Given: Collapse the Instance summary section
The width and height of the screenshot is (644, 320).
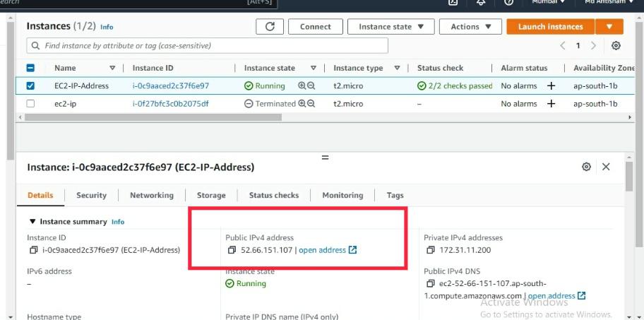Looking at the screenshot, I should [33, 222].
